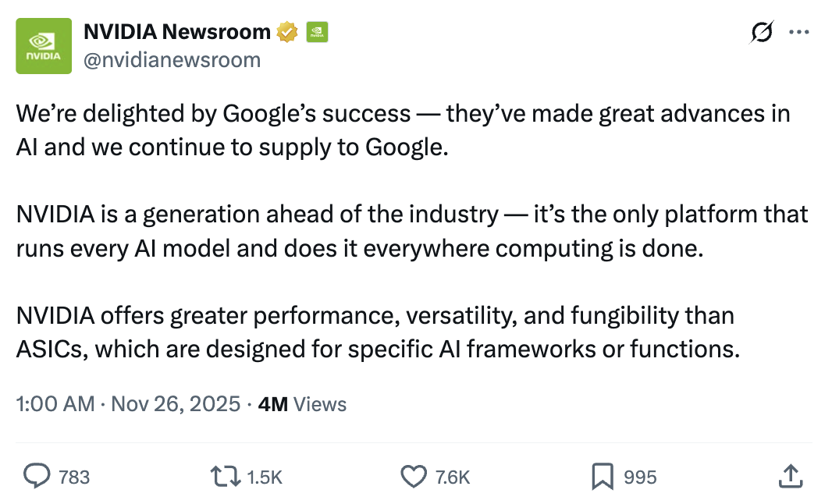Click the 783 replies count
832x504 pixels.
pos(74,477)
